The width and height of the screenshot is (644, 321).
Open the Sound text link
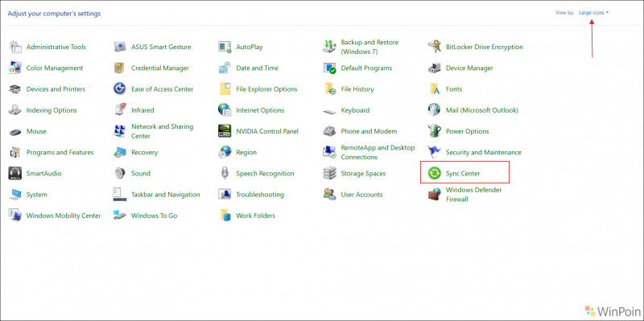[x=141, y=174]
